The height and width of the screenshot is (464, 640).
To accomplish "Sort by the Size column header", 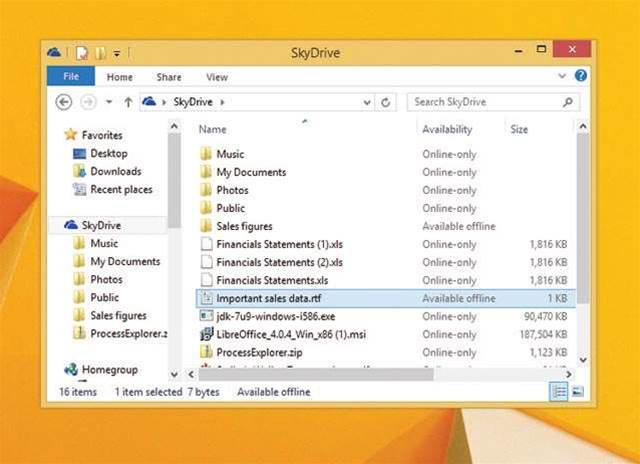I will pyautogui.click(x=519, y=129).
